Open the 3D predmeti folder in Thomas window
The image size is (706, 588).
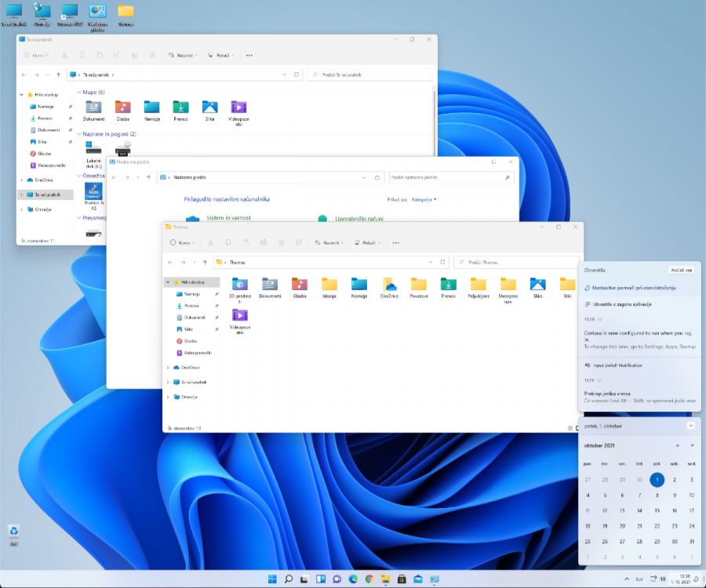tap(240, 285)
